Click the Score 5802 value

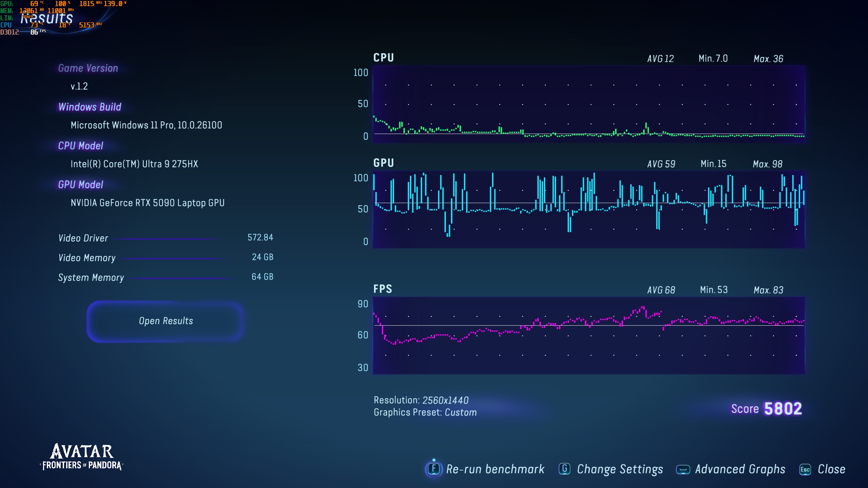(x=783, y=409)
